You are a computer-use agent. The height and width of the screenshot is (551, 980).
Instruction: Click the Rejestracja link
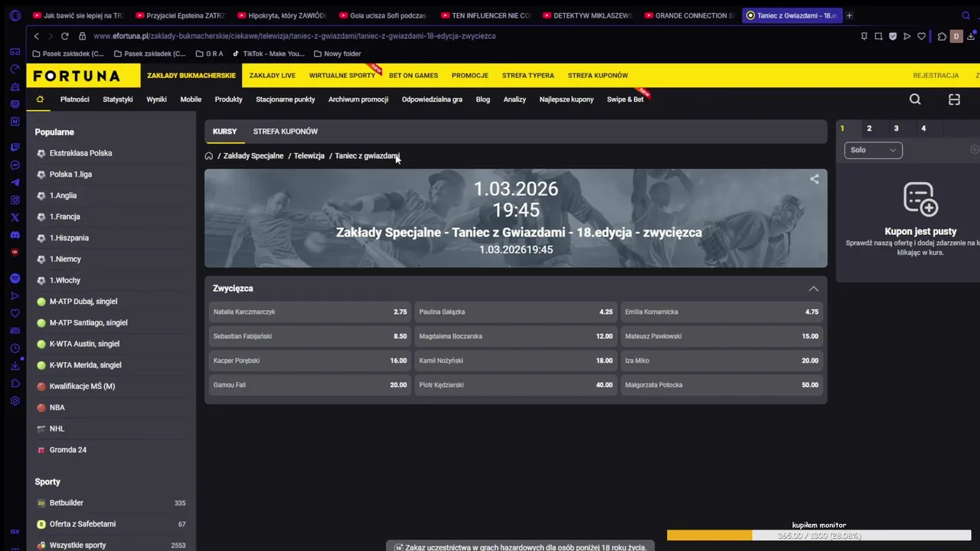click(936, 76)
